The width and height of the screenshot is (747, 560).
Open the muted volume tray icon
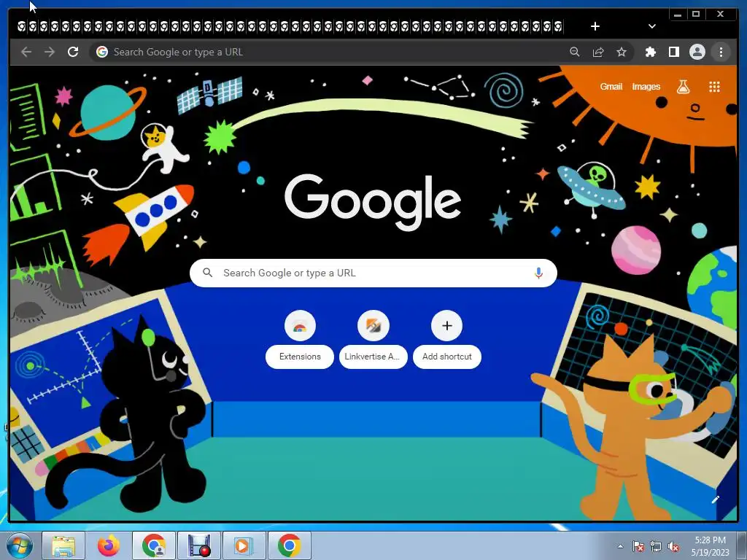673,546
